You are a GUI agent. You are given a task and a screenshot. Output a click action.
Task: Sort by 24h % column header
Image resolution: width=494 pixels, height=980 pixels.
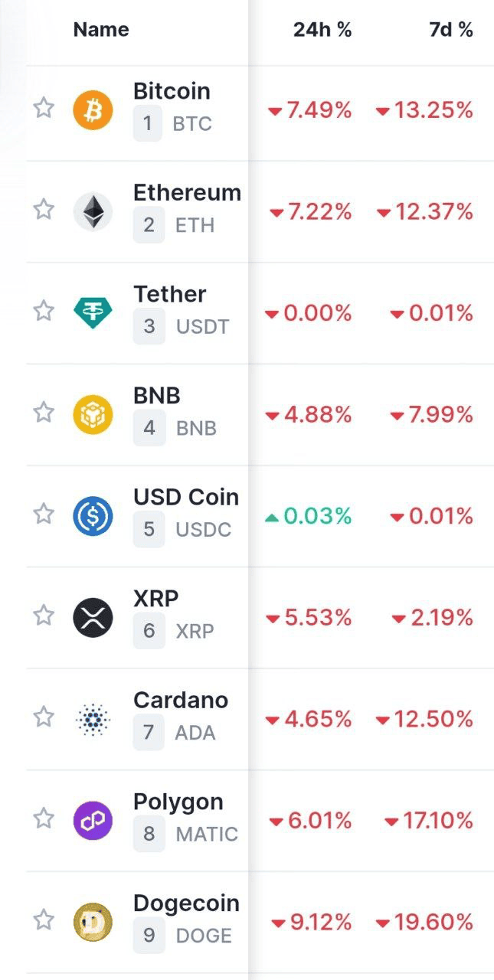tap(322, 30)
